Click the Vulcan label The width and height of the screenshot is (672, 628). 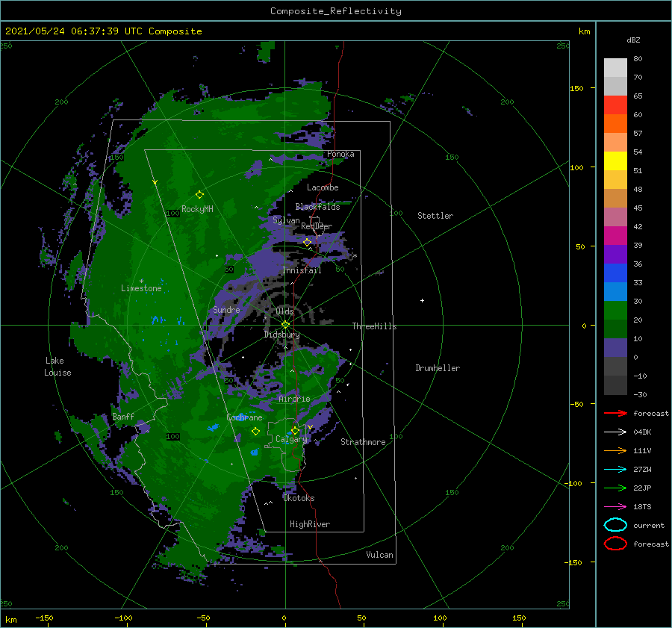(x=379, y=555)
